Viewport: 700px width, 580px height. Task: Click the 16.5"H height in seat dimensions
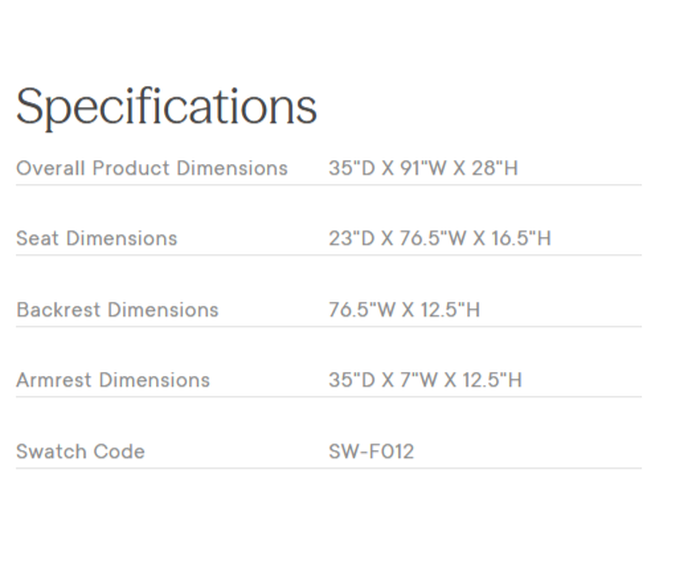tap(520, 238)
